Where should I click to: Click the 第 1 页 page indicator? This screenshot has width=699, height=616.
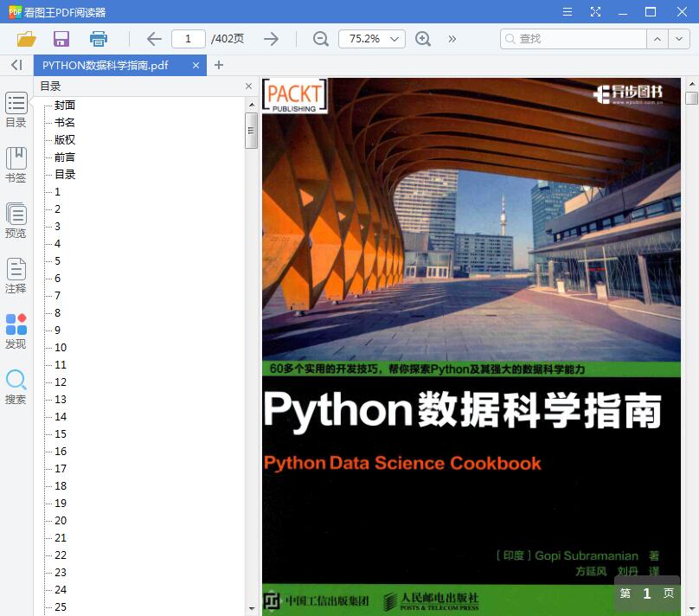(x=647, y=594)
